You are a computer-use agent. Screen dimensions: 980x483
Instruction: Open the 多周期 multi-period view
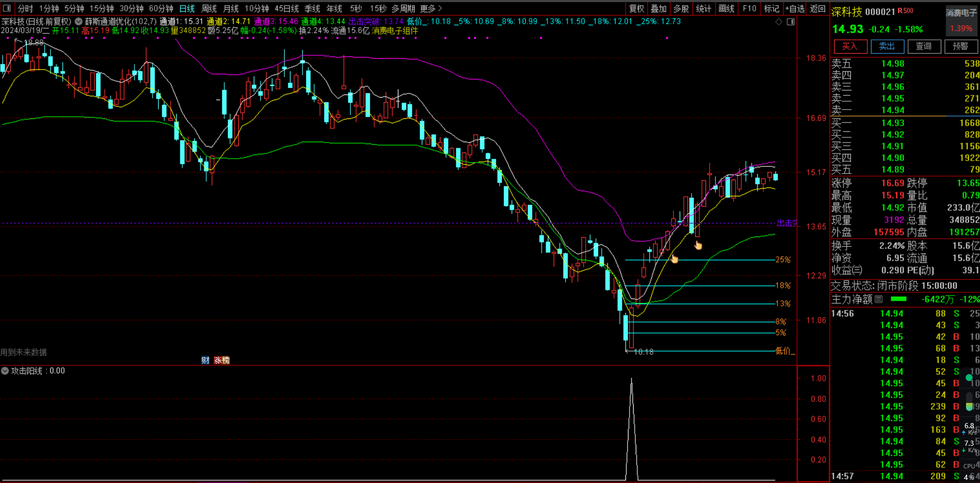point(403,8)
